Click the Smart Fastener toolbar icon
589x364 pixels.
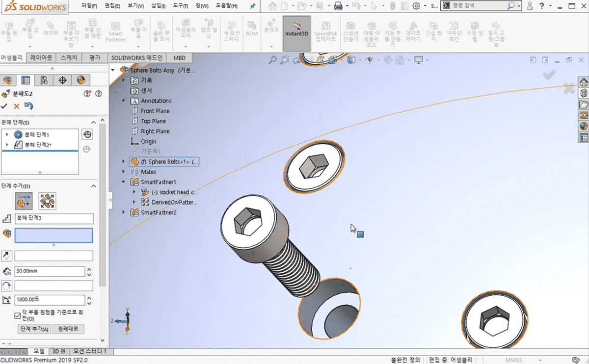[116, 31]
